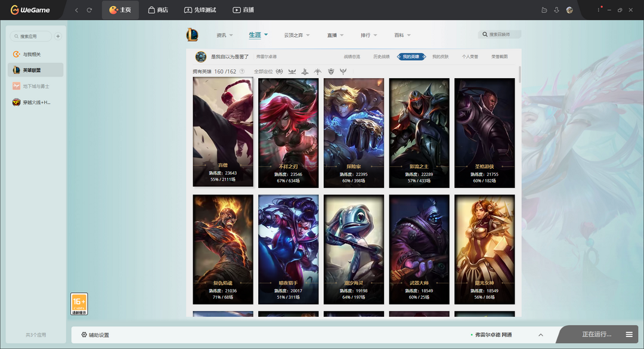The image size is (644, 349).
Task: Click the summoner name 是我自以为是罢了
Action: tap(230, 56)
